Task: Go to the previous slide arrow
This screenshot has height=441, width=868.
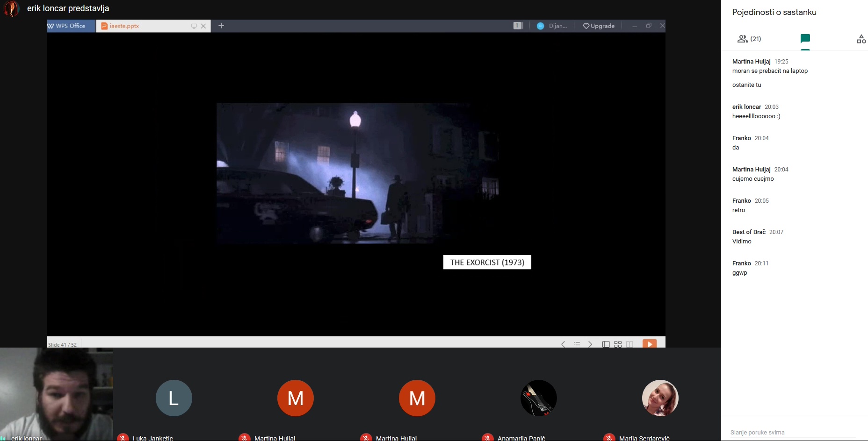Action: pos(563,344)
